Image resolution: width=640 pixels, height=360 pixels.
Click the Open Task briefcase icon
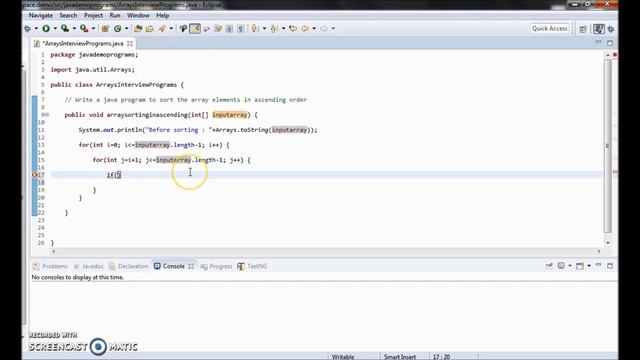coord(149,29)
